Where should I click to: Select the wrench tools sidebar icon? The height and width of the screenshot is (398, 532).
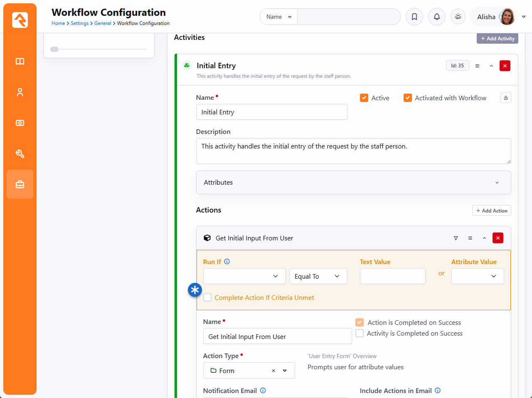point(20,154)
